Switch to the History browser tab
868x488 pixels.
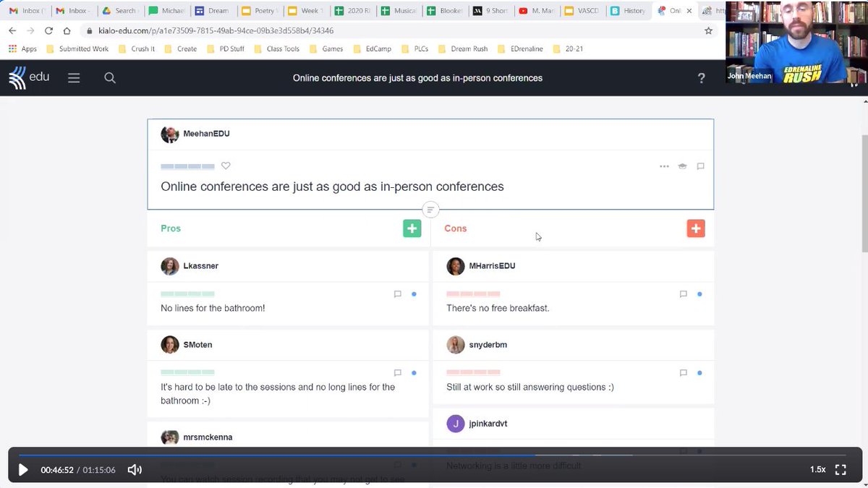point(628,11)
